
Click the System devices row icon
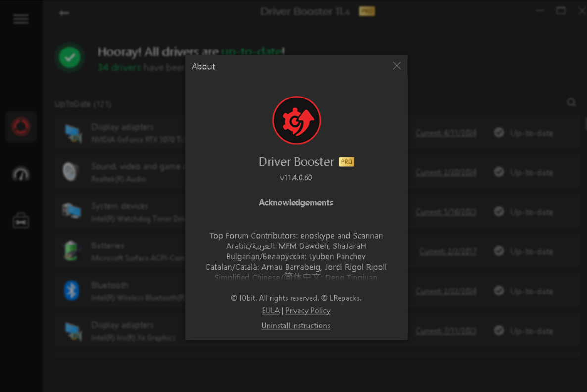click(71, 211)
